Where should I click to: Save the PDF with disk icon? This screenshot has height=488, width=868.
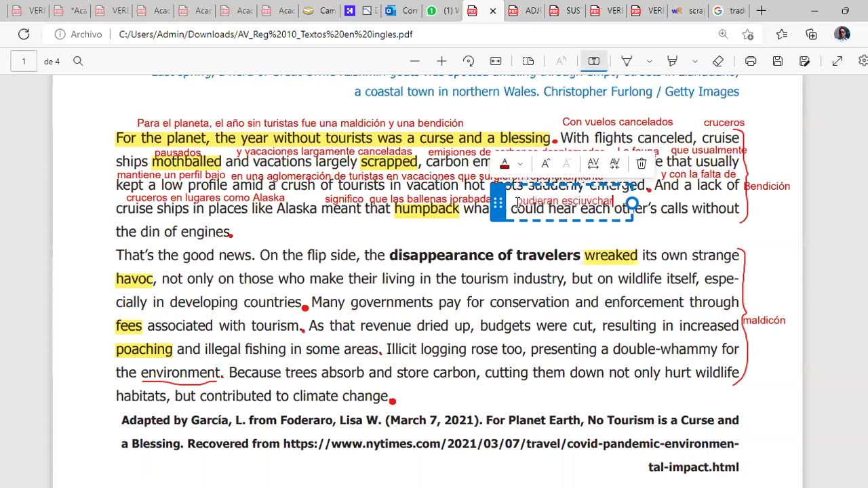pos(778,61)
